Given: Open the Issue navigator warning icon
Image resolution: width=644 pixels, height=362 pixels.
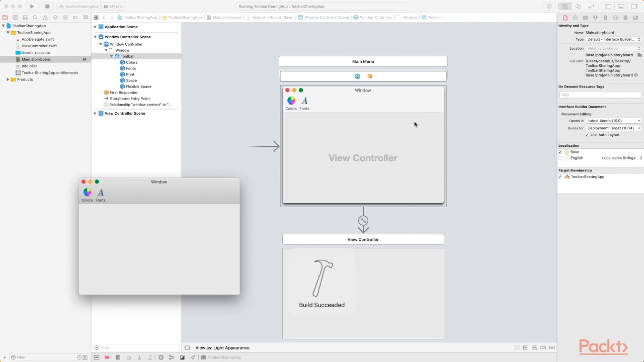Looking at the screenshot, I should point(45,18).
